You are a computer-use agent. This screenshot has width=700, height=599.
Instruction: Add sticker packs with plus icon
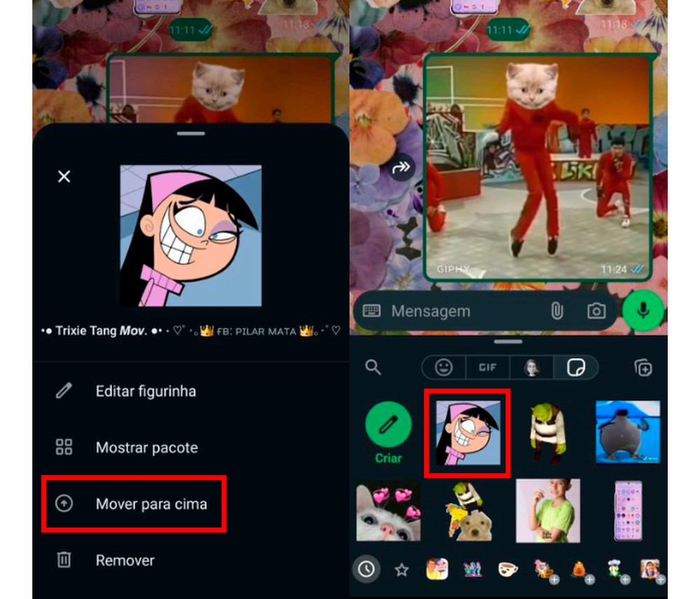pyautogui.click(x=643, y=368)
